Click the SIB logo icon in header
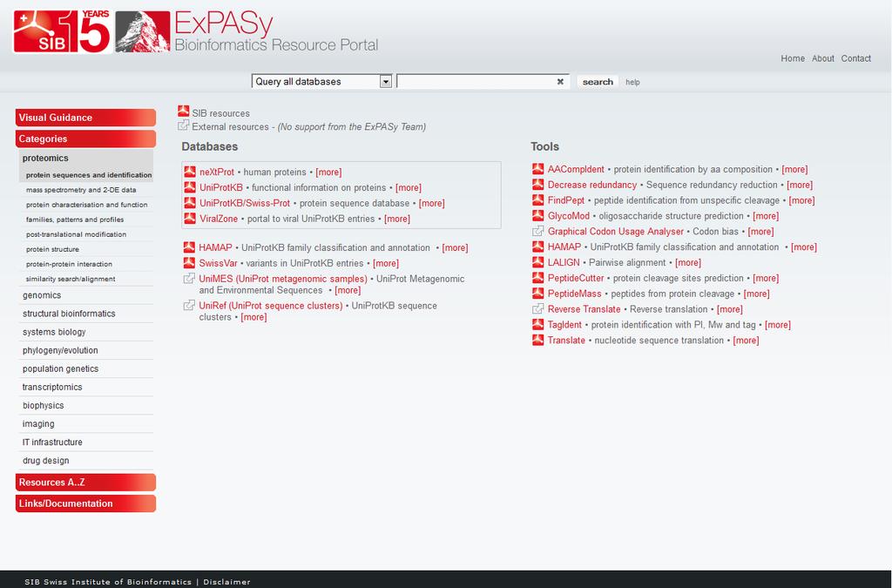 [44, 31]
